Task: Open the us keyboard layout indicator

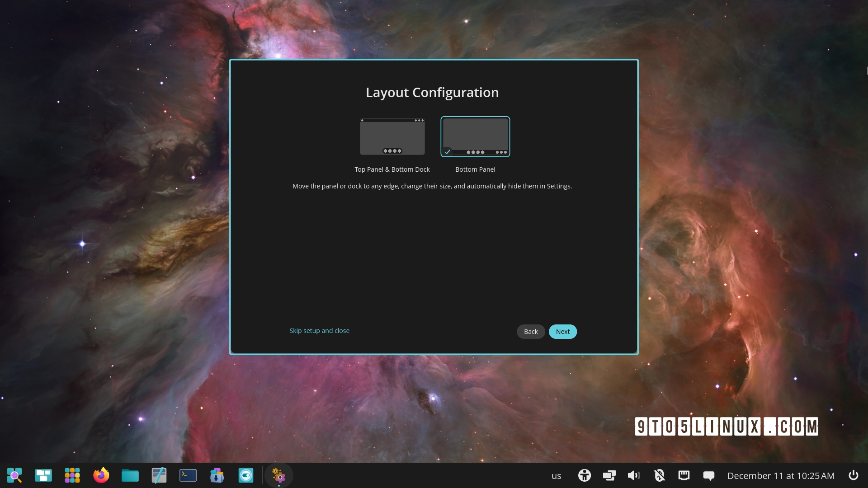Action: click(557, 476)
